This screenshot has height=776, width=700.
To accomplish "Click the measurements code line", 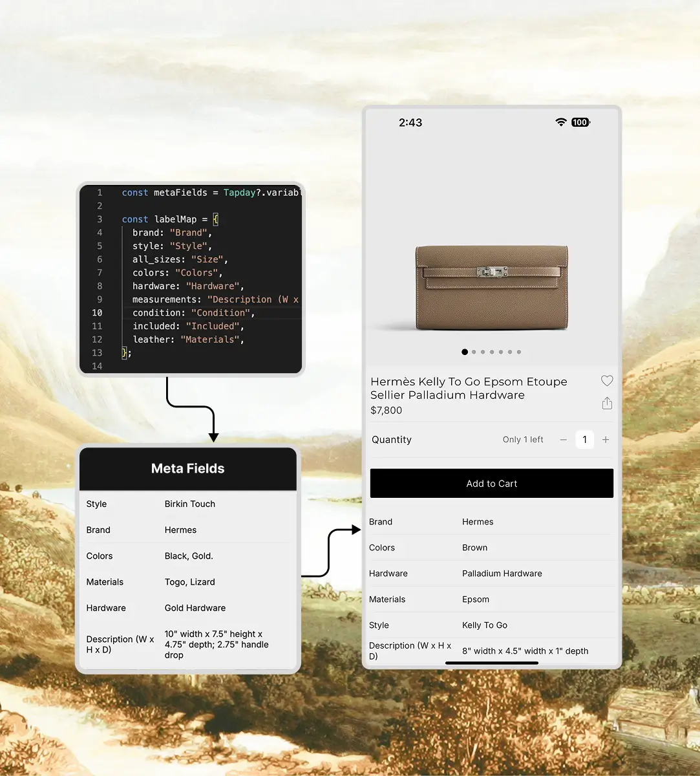I will pos(216,299).
